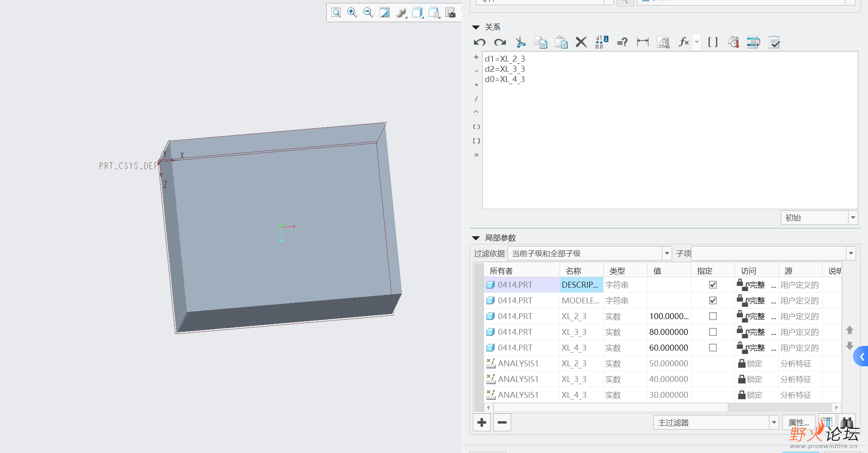Click scroll right arrow of parameter table
868x453 pixels.
pyautogui.click(x=837, y=408)
